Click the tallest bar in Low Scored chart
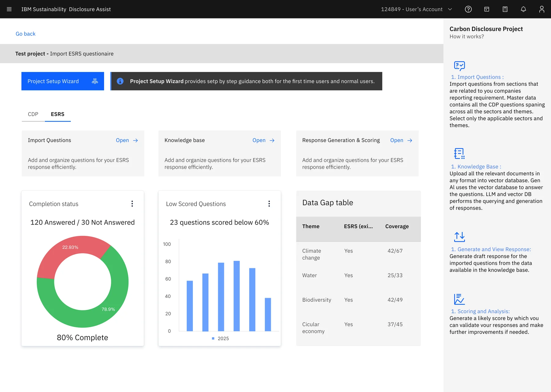 236,296
